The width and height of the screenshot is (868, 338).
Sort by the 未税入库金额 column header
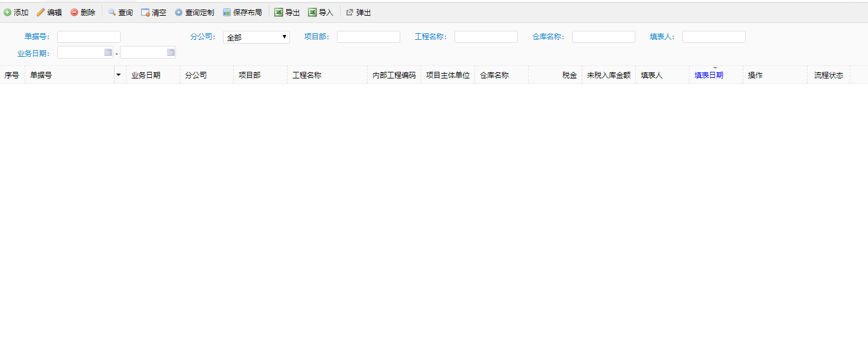click(609, 75)
